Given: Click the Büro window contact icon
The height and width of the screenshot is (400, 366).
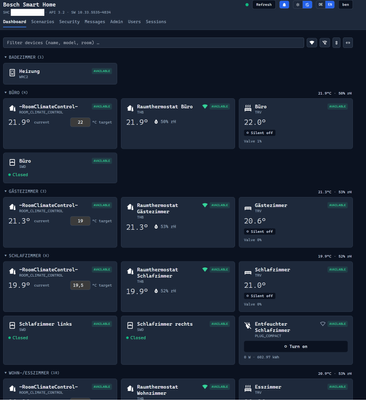Looking at the screenshot, I should point(12,163).
